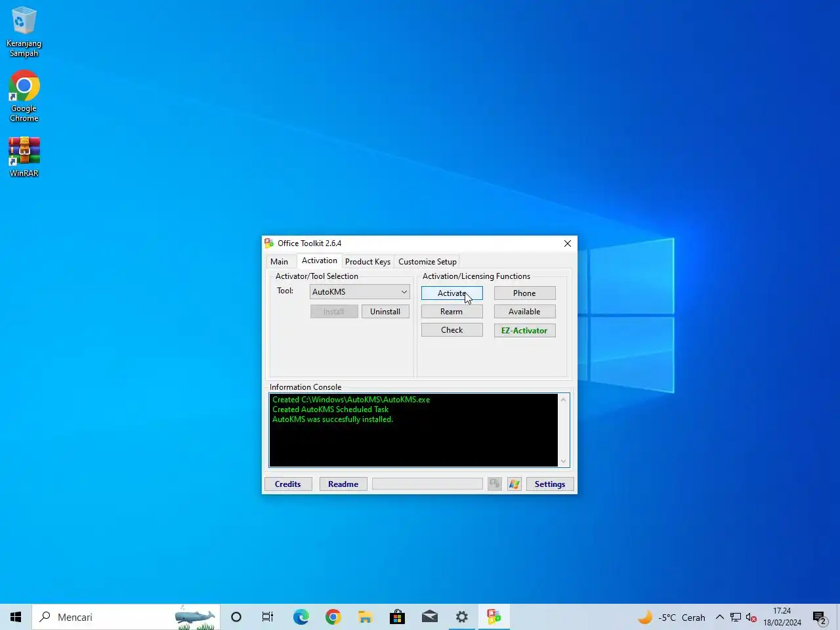The height and width of the screenshot is (630, 840).
Task: Open the notification center icon
Action: pos(820,617)
